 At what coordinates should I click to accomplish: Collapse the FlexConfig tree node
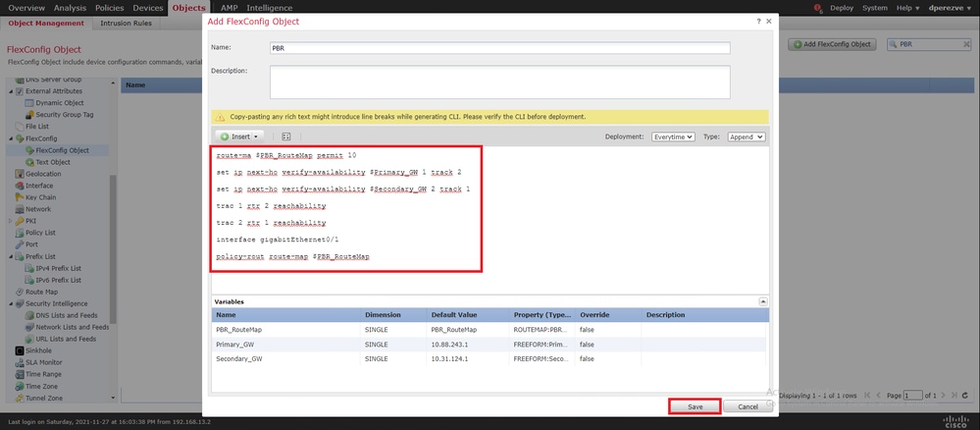click(x=11, y=138)
